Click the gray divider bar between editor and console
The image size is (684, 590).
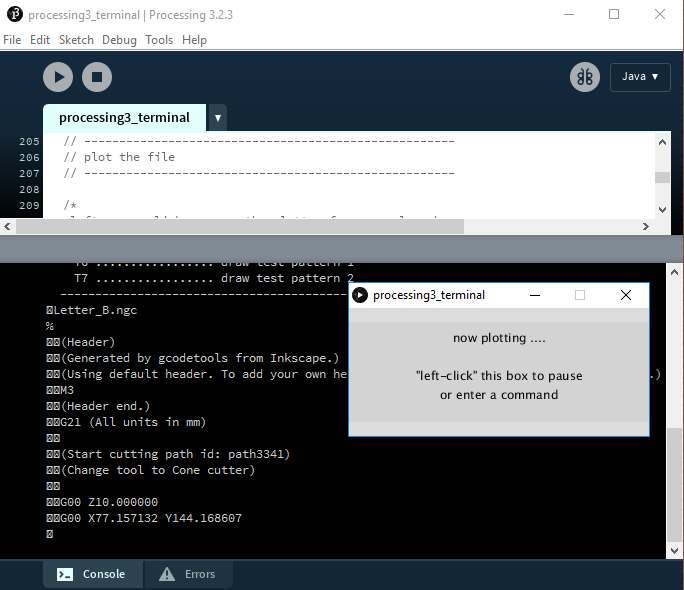[x=342, y=249]
